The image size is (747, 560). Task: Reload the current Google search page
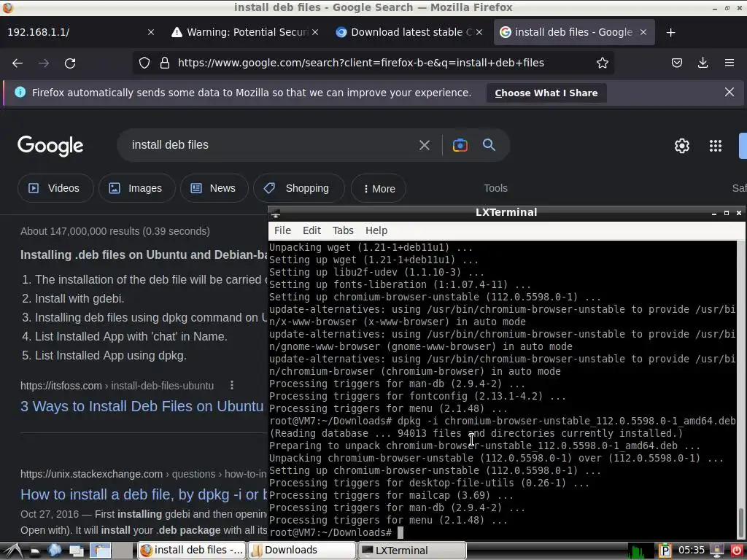pos(70,63)
